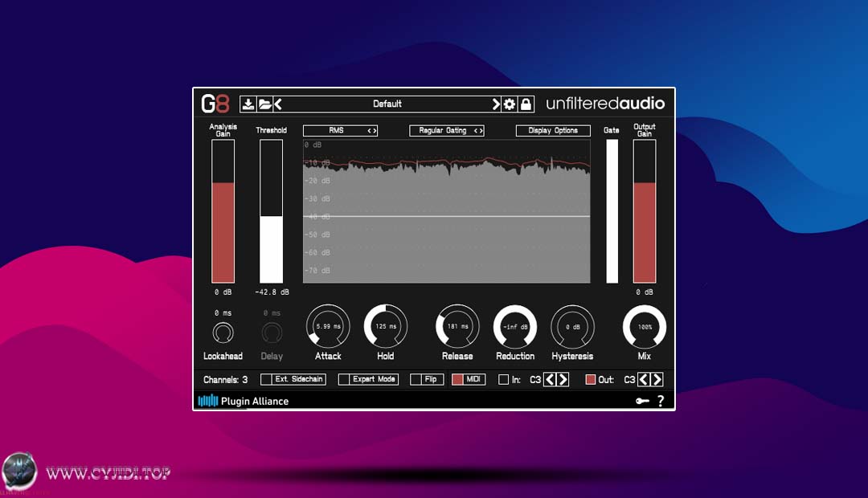This screenshot has height=498, width=868.
Task: Click the Hold knob
Action: click(386, 326)
